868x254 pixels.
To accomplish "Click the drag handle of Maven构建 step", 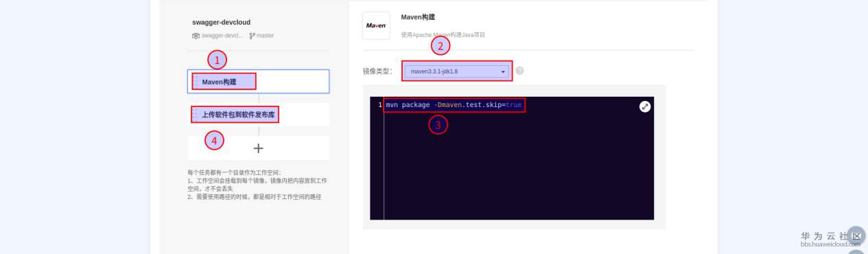I will (x=195, y=82).
